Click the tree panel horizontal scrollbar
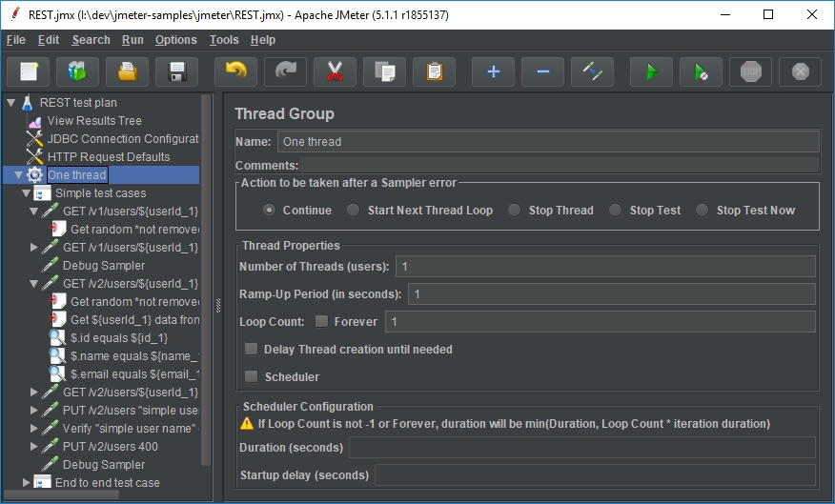The height and width of the screenshot is (504, 835). 62,494
